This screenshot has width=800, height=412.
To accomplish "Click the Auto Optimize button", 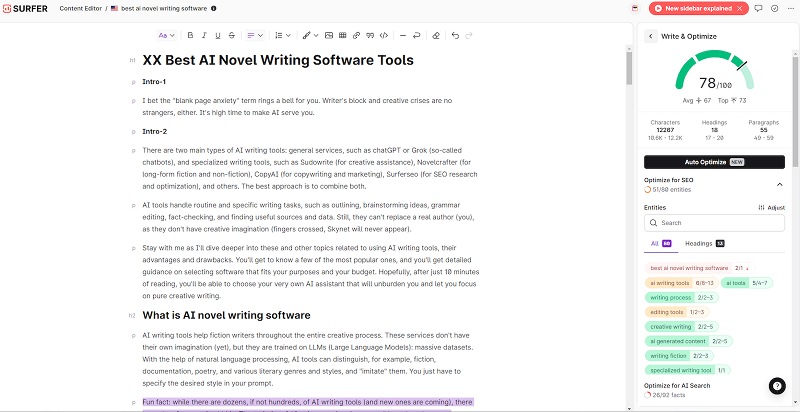I will pos(714,162).
